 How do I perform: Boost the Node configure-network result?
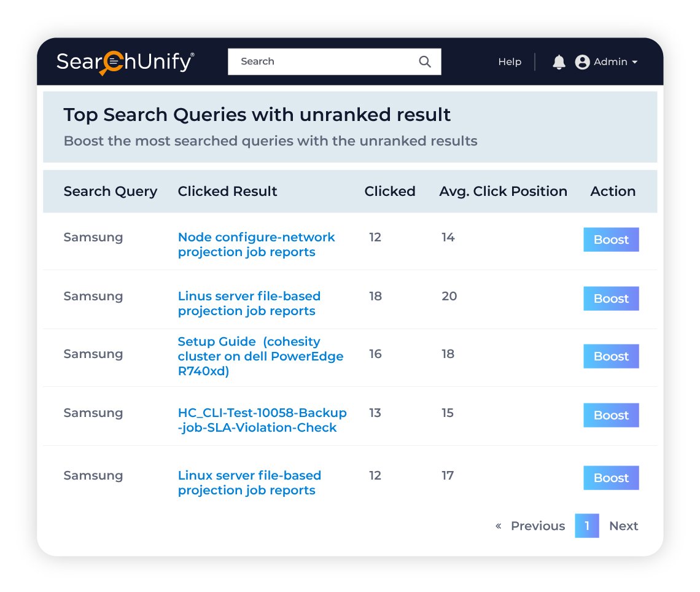coord(611,240)
